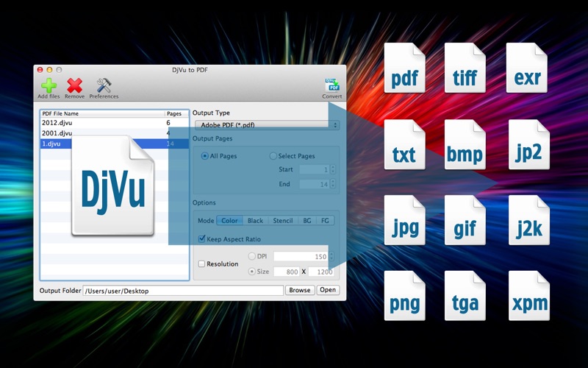
Task: Click the red Remove icon
Action: click(75, 85)
